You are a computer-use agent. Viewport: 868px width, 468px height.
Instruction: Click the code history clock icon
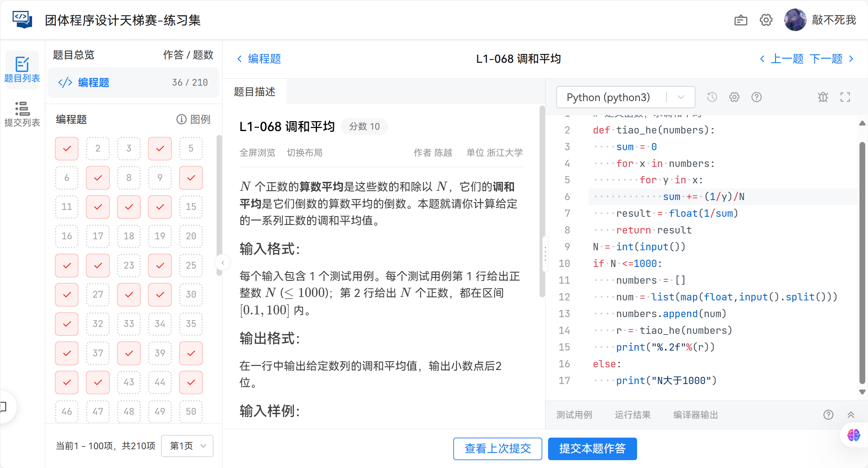pyautogui.click(x=712, y=97)
